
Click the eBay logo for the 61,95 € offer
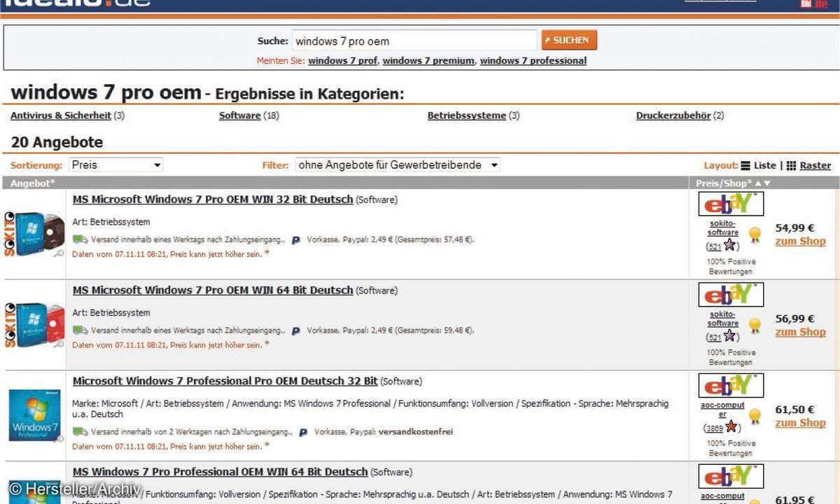(x=731, y=477)
